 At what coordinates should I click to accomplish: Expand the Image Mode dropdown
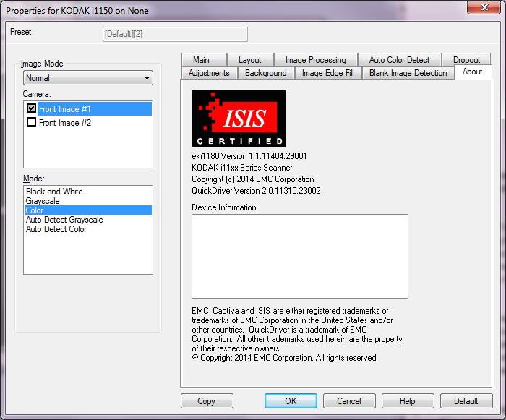click(x=88, y=78)
